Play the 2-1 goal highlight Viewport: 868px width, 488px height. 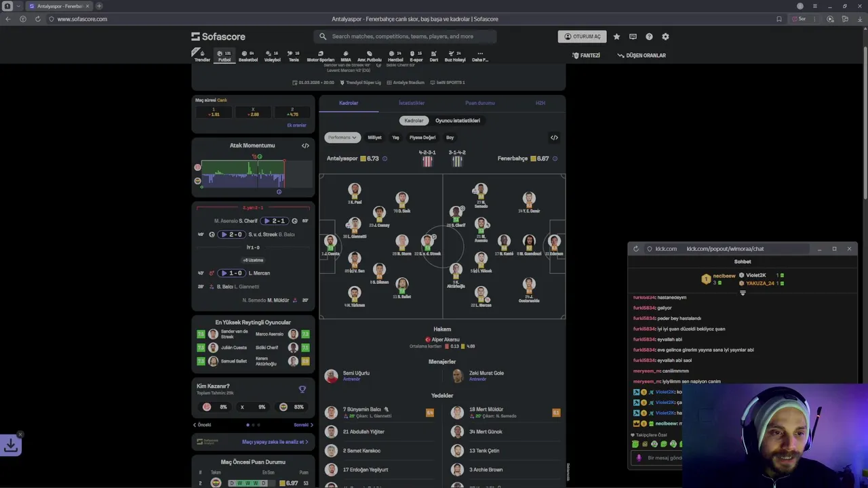[274, 221]
